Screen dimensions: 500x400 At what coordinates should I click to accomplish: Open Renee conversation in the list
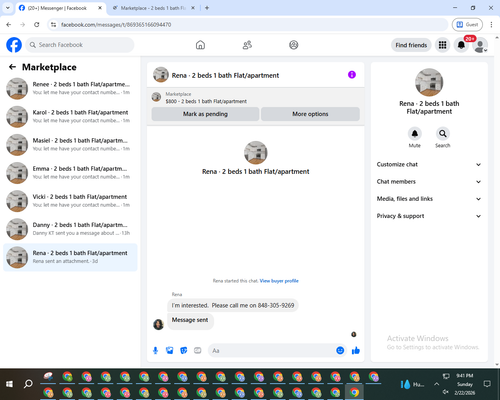(x=70, y=88)
